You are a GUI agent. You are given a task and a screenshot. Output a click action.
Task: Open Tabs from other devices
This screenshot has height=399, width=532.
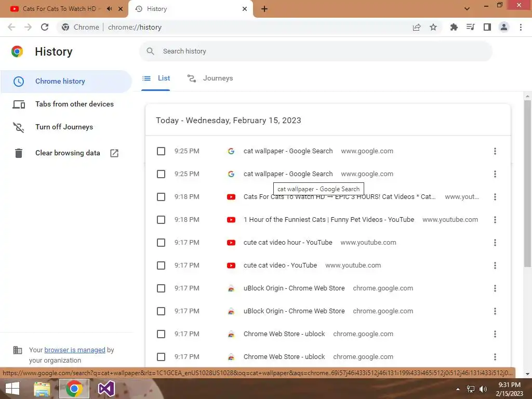65,104
